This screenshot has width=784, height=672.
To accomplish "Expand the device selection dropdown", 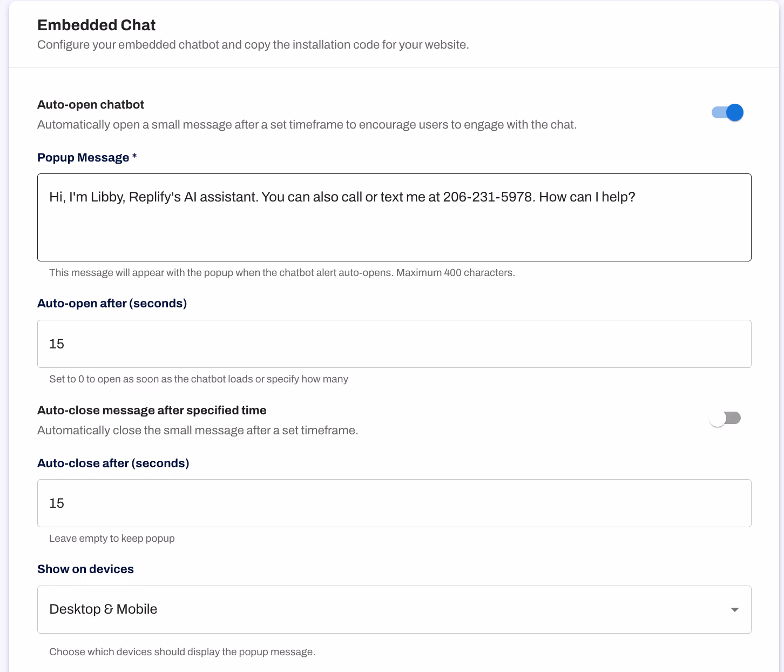I will tap(394, 609).
